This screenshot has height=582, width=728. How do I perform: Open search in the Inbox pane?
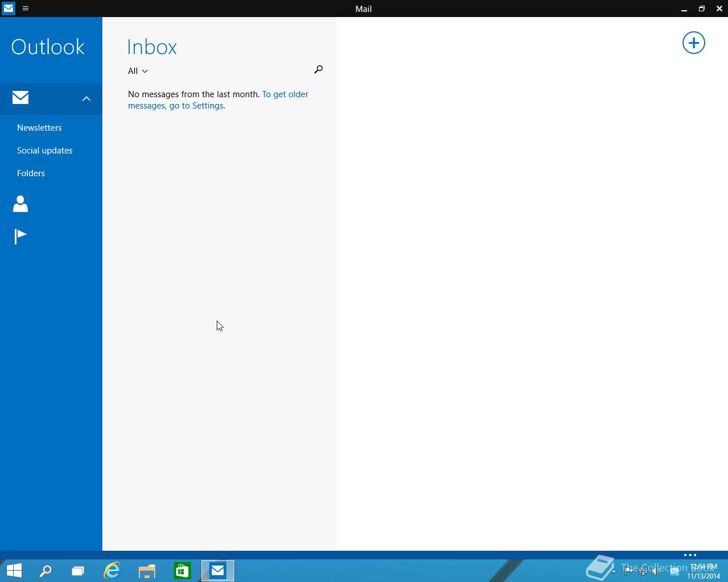coord(318,69)
